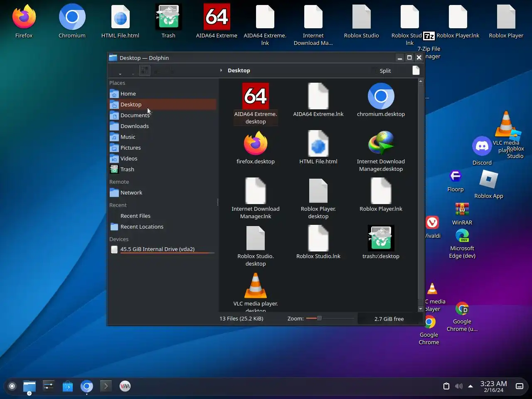The width and height of the screenshot is (532, 399).
Task: Click the volume icon in system tray
Action: (458, 386)
